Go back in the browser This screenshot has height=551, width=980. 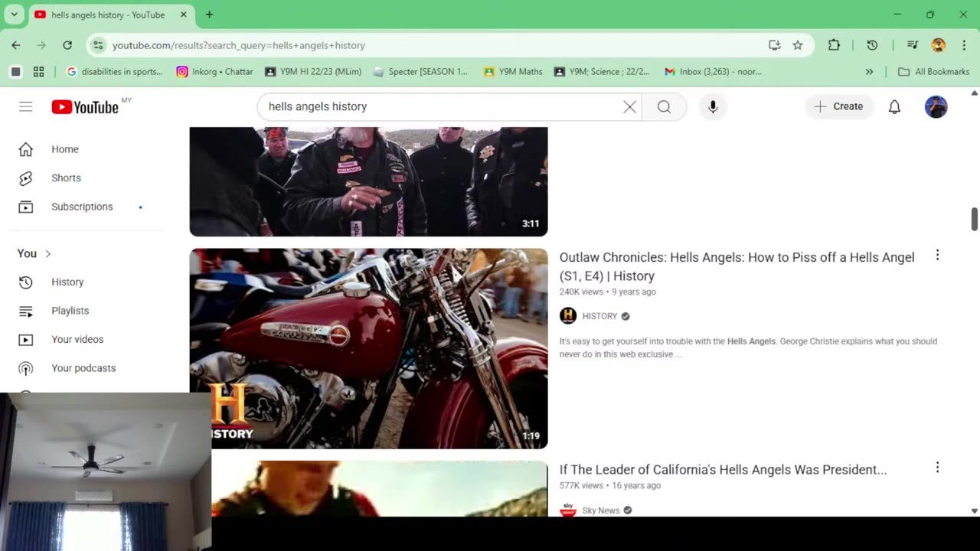16,45
